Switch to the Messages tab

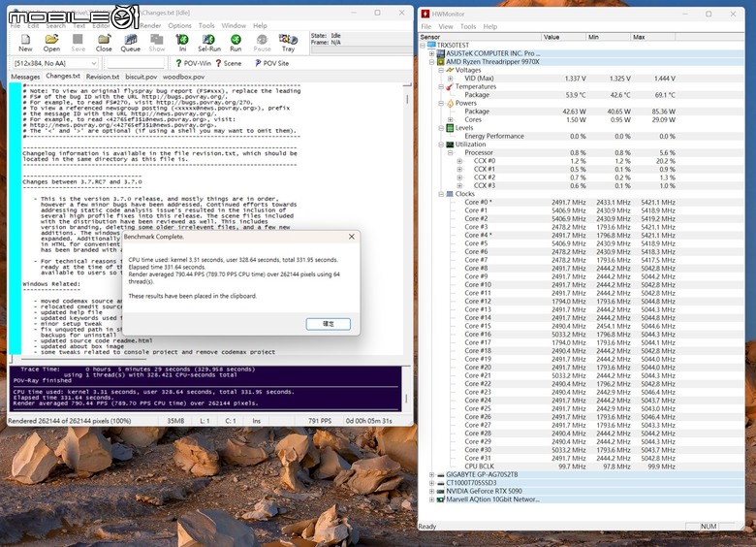(x=25, y=77)
